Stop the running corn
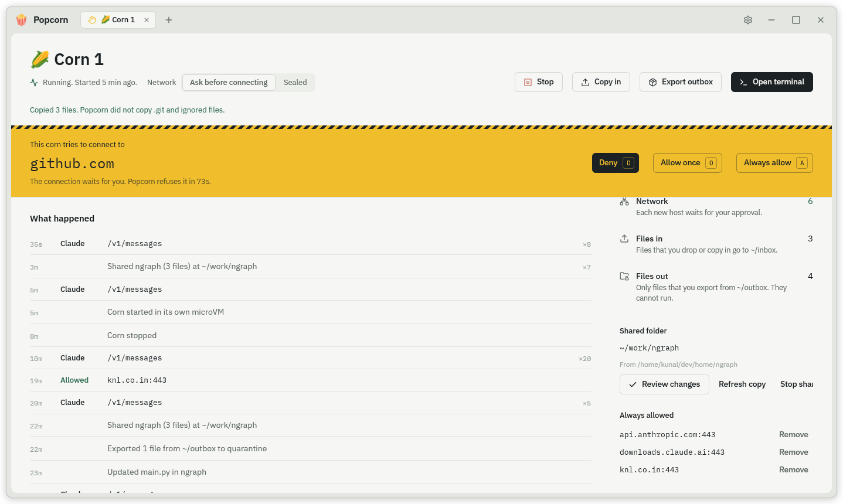 (539, 82)
